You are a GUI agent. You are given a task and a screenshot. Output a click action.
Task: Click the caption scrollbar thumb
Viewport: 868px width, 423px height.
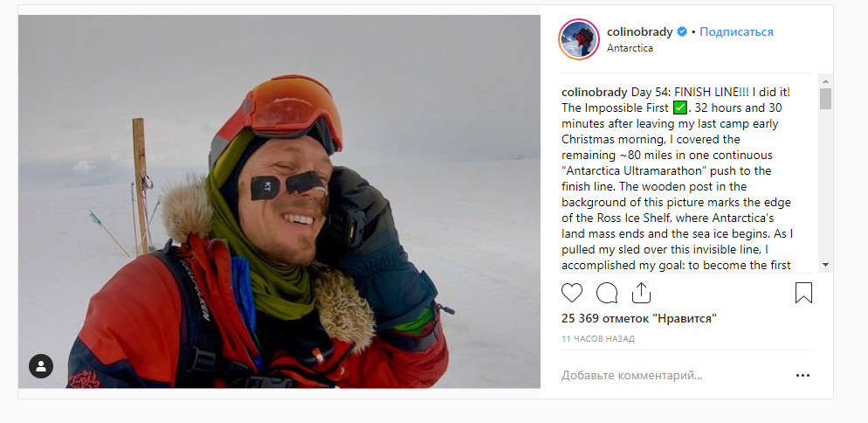825,99
